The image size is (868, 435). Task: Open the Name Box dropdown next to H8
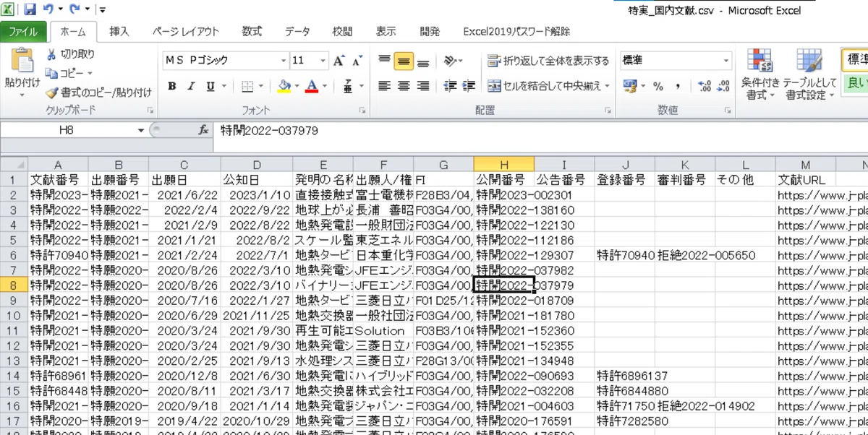pyautogui.click(x=141, y=130)
